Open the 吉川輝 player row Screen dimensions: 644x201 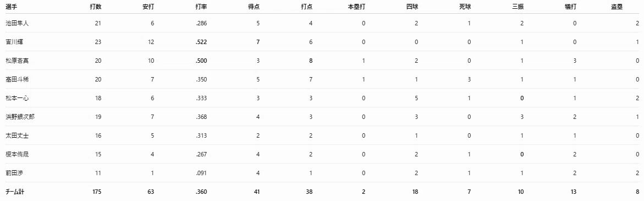point(322,42)
